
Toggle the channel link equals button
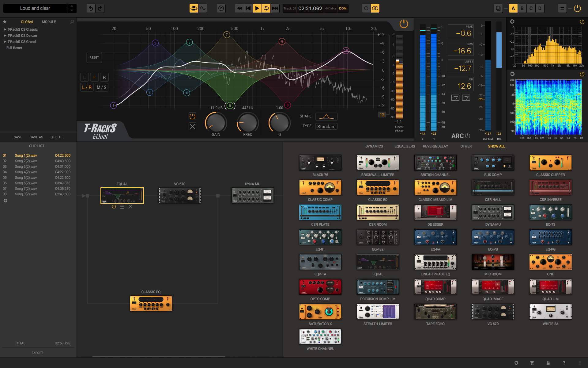pos(94,78)
